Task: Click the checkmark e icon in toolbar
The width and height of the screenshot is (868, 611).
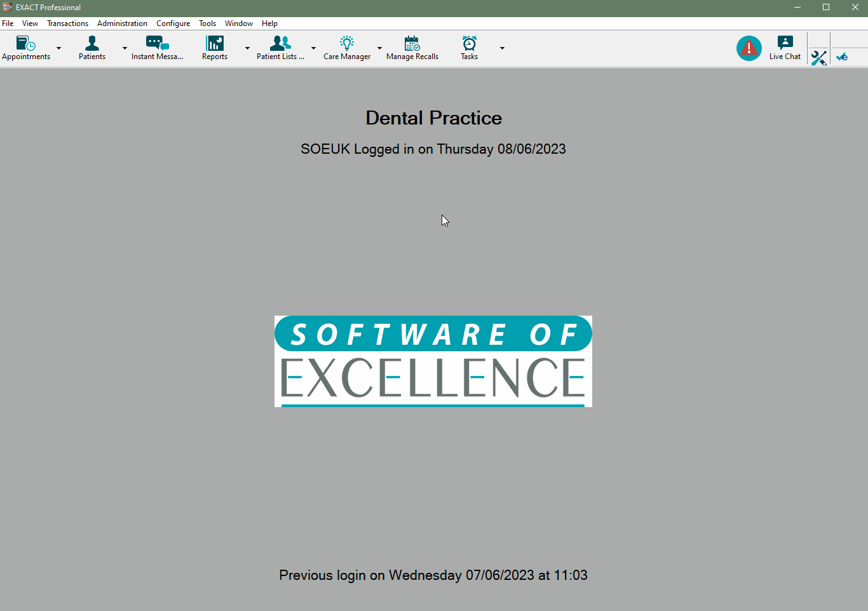Action: [843, 57]
